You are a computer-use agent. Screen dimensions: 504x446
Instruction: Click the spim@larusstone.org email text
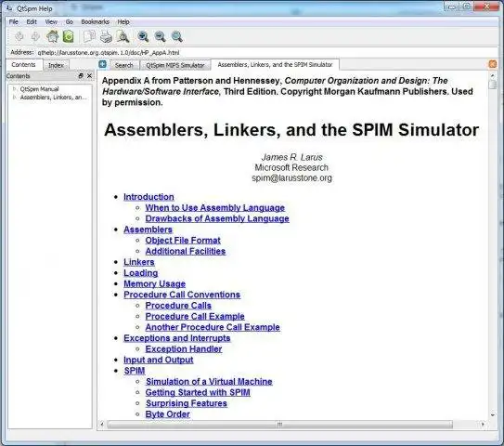pos(291,178)
